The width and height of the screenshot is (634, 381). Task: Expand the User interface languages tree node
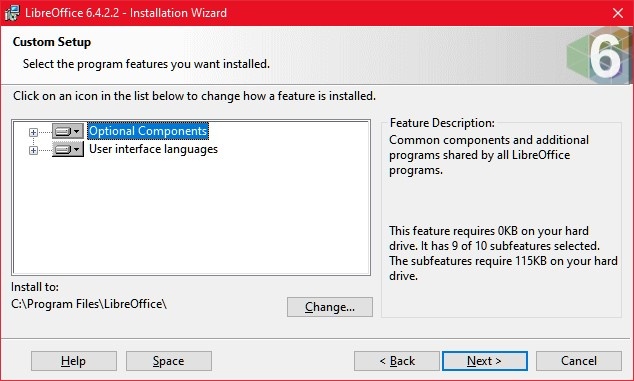tap(33, 150)
